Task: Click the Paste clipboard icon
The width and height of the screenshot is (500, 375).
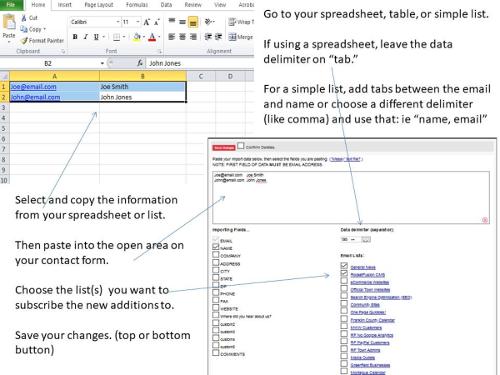Action: (x=9, y=22)
